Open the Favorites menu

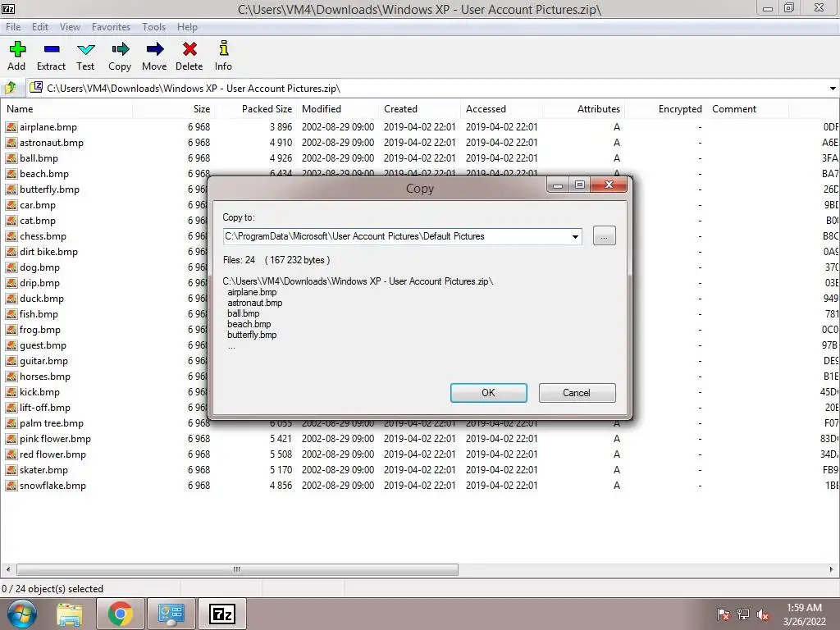coord(111,27)
